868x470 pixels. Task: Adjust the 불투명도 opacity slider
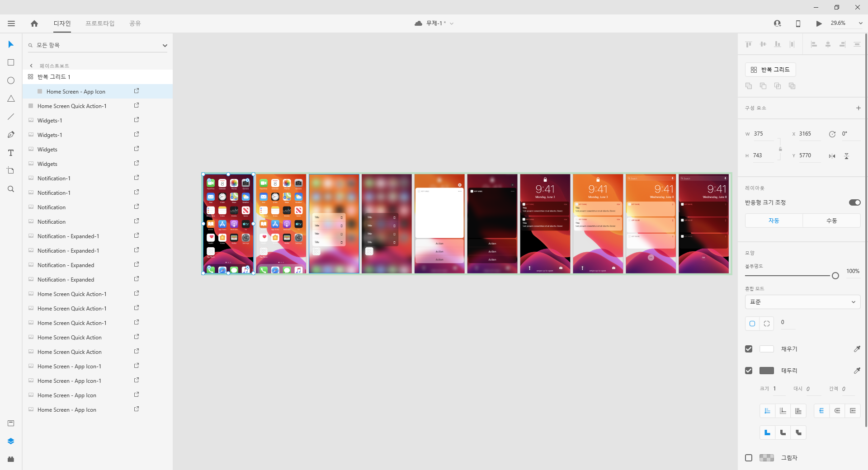click(835, 276)
